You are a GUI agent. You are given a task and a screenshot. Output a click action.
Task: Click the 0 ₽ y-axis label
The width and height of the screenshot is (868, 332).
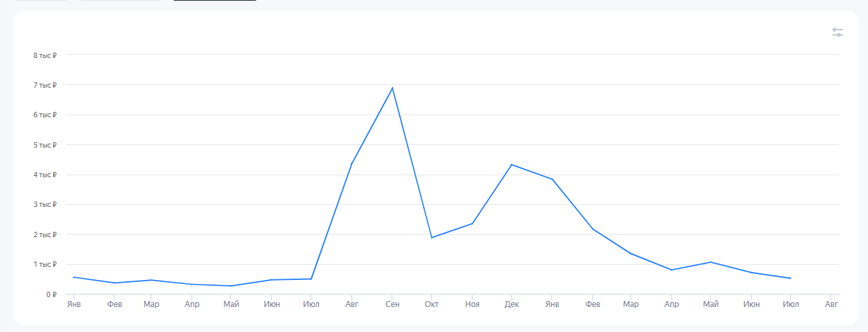point(51,294)
